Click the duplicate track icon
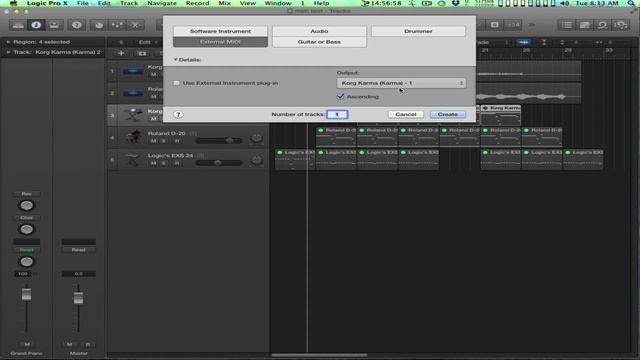Image resolution: width=640 pixels, height=360 pixels. point(142,53)
